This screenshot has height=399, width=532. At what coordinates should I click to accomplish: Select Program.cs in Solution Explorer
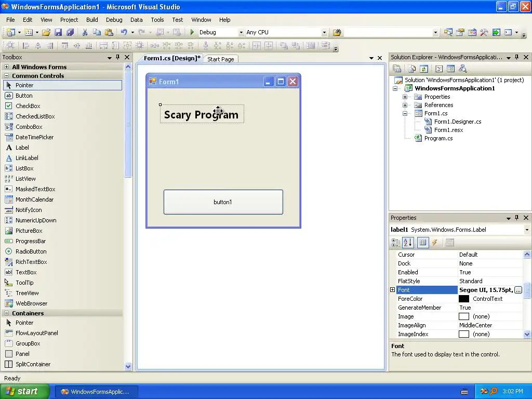pos(438,138)
